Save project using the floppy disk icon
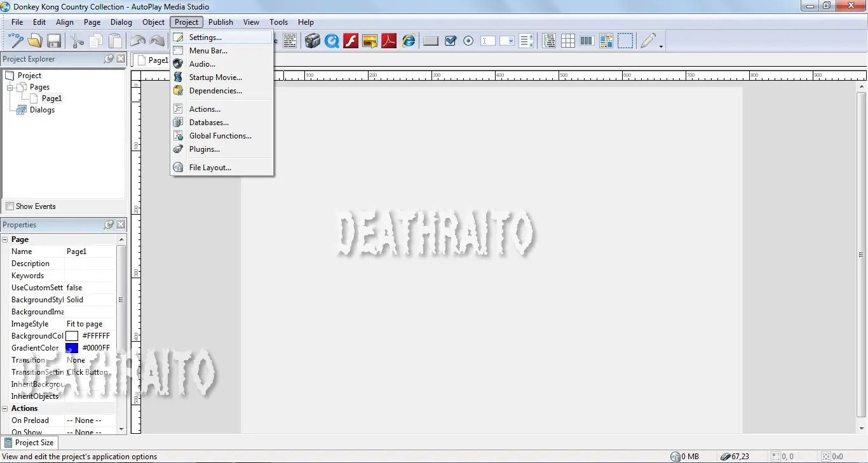Viewport: 868px width, 463px height. 54,41
